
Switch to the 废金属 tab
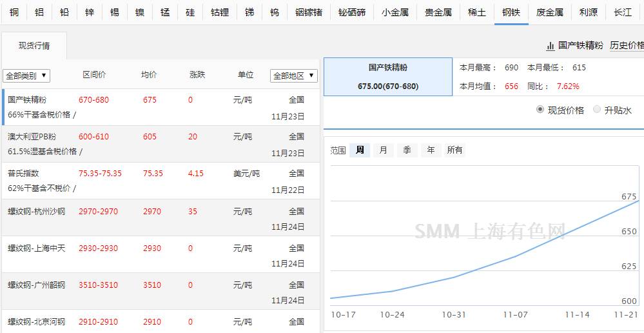(549, 12)
